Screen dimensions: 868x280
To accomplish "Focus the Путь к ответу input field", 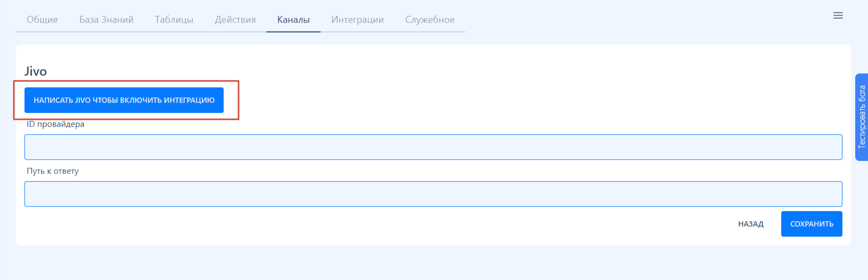I will [x=433, y=194].
